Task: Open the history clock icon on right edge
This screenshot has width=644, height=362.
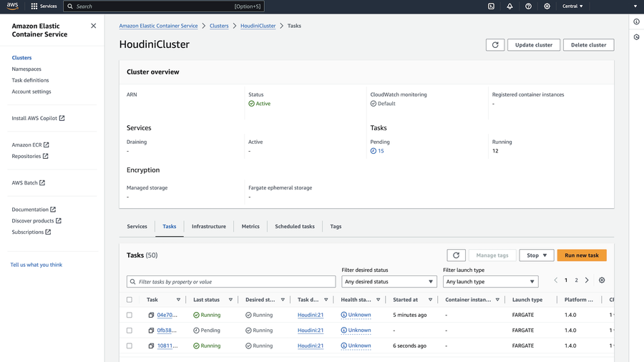Action: 636,37
